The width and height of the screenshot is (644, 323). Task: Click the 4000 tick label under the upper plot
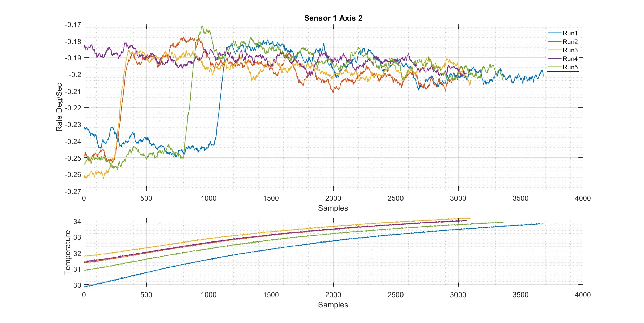point(583,198)
